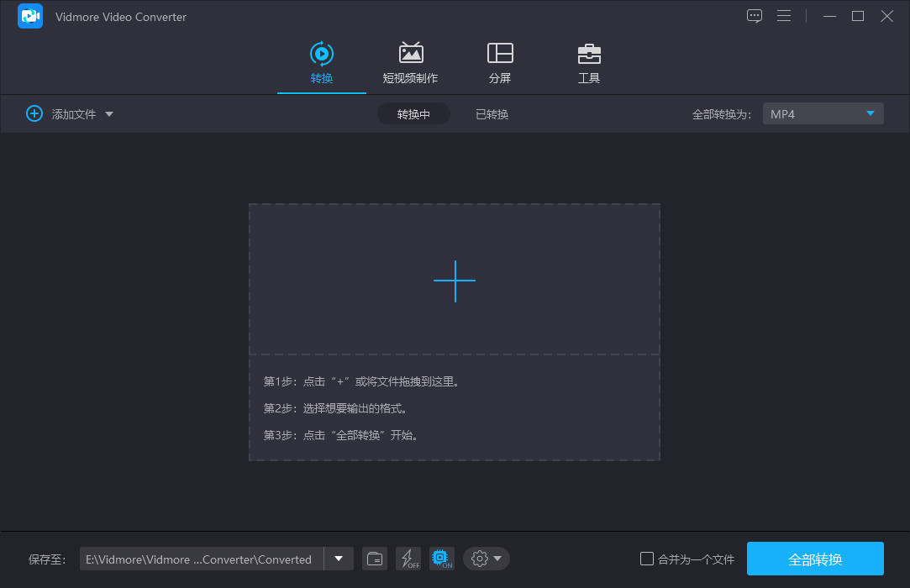Screen dimensions: 910x588
Task: Click the save path field
Action: point(202,559)
